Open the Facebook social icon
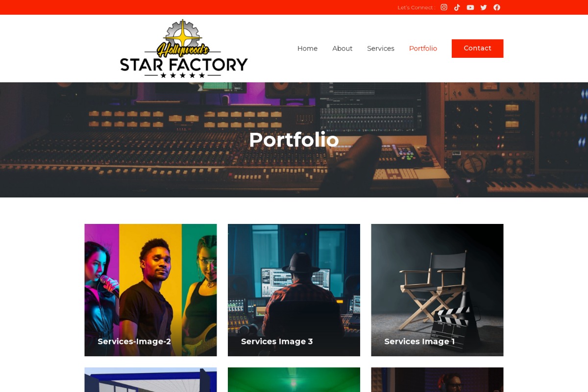Viewport: 588px width, 392px height. 497,7
